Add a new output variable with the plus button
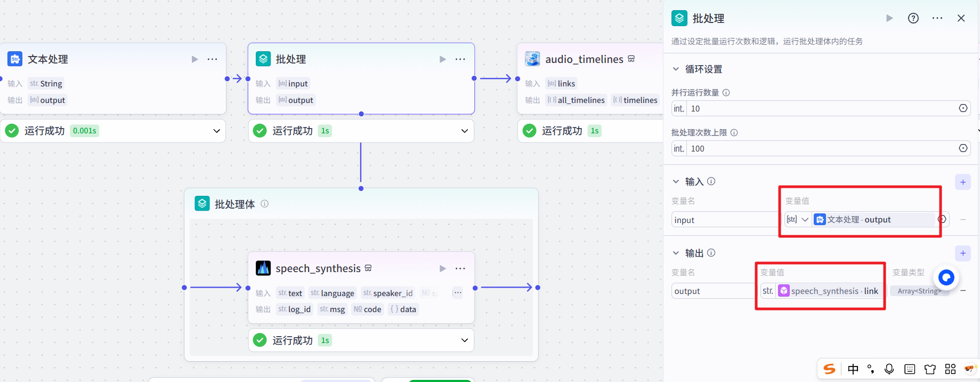 click(x=962, y=253)
